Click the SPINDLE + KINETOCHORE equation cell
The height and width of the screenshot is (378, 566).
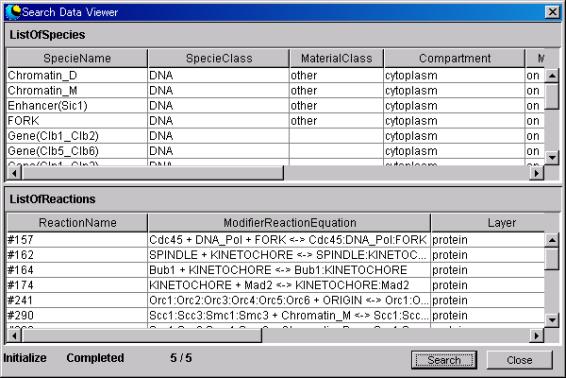pyautogui.click(x=289, y=255)
